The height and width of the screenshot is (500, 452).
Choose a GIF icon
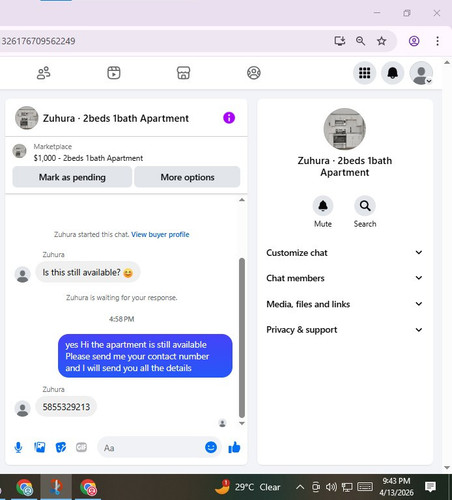81,447
